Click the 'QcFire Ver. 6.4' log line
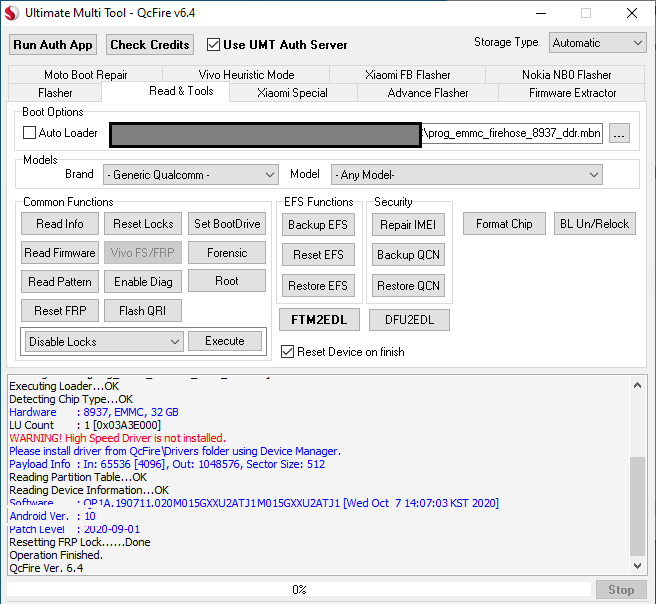Image resolution: width=656 pixels, height=604 pixels. (x=46, y=568)
